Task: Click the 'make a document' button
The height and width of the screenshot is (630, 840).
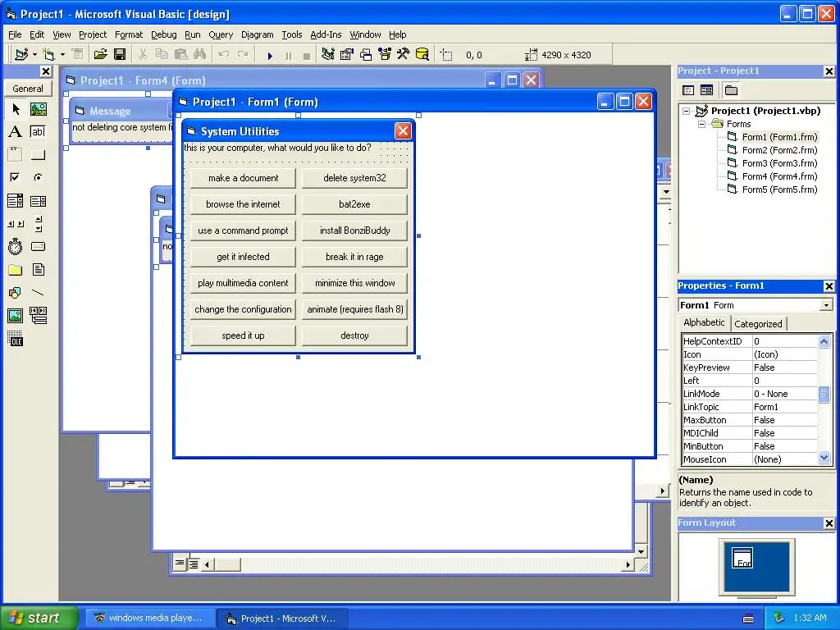Action: pyautogui.click(x=243, y=178)
